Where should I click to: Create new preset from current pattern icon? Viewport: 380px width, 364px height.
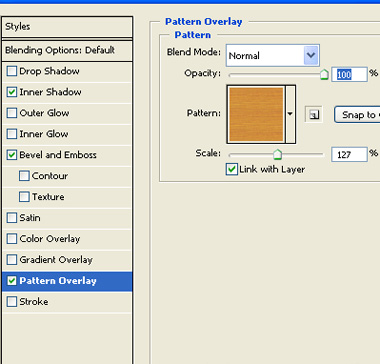(x=314, y=115)
